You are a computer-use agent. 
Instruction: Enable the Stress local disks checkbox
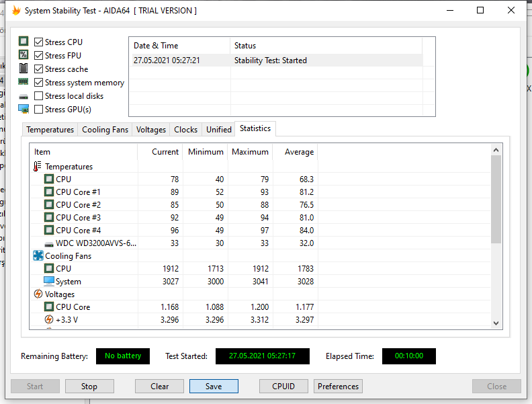point(39,96)
